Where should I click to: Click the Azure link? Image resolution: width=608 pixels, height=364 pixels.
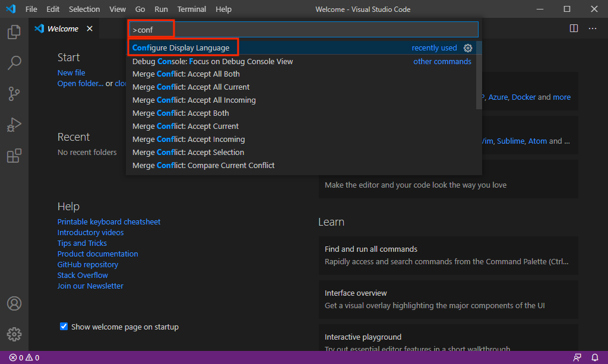(x=498, y=97)
